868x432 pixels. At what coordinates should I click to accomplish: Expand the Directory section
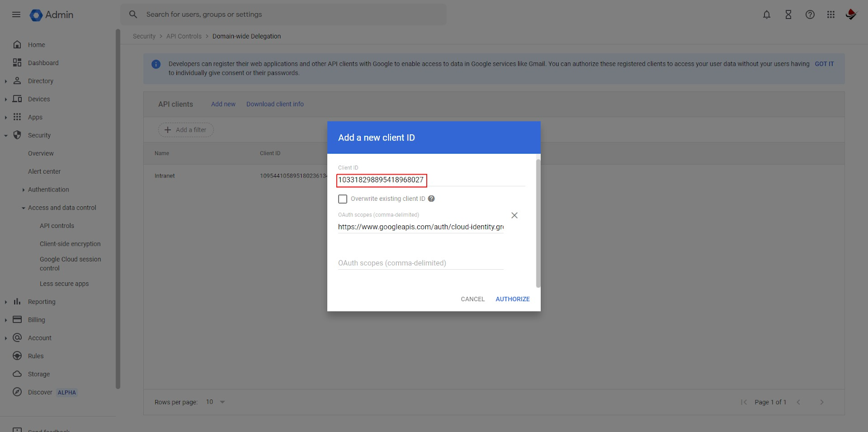(6, 81)
